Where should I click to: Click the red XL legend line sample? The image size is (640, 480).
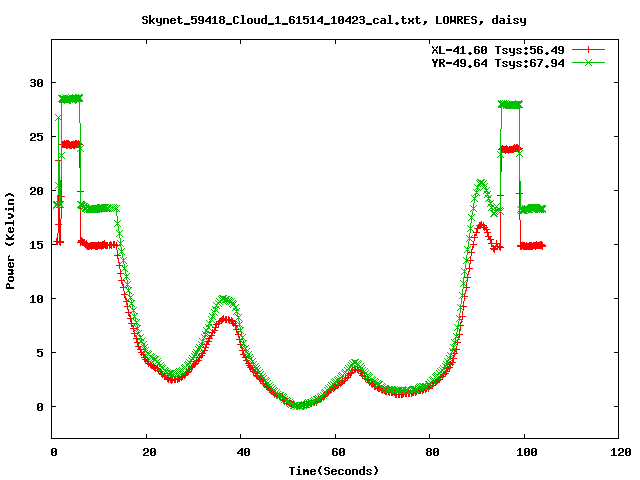[x=588, y=50]
